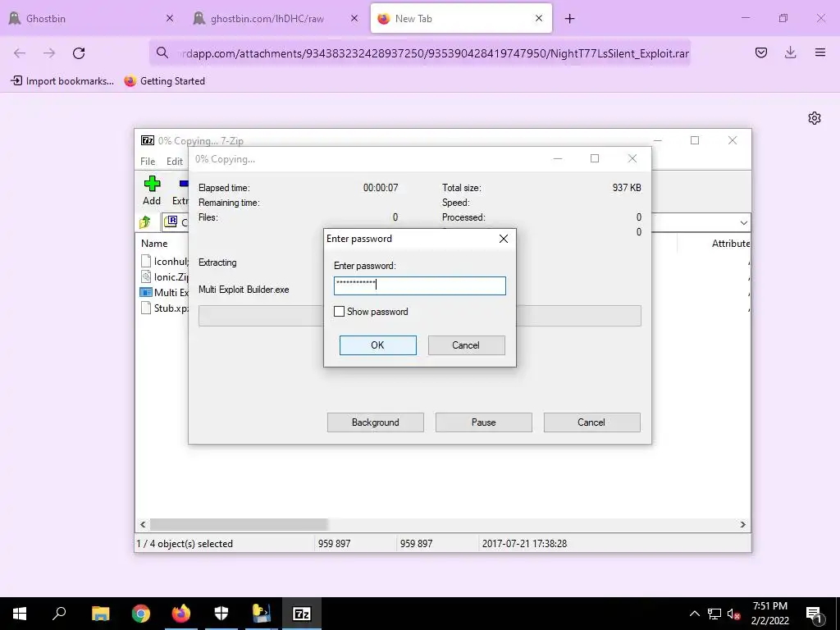This screenshot has width=840, height=630.
Task: Click the copying progress bar
Action: (x=419, y=316)
